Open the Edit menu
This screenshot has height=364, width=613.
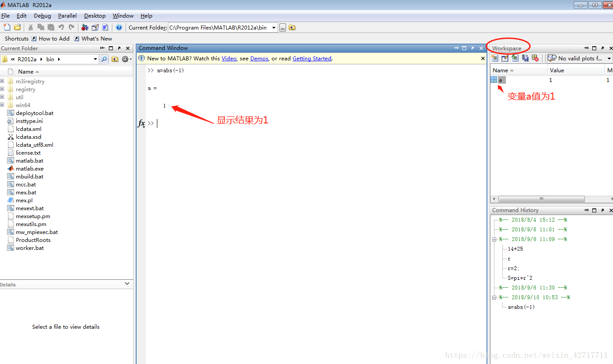(22, 15)
